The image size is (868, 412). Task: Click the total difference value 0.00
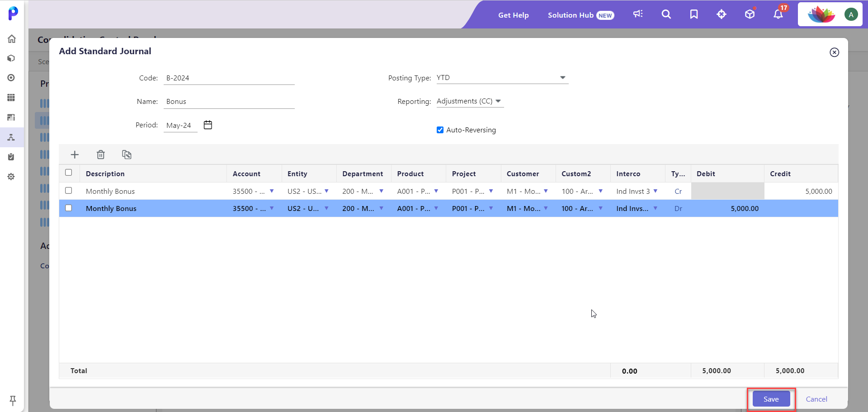630,371
